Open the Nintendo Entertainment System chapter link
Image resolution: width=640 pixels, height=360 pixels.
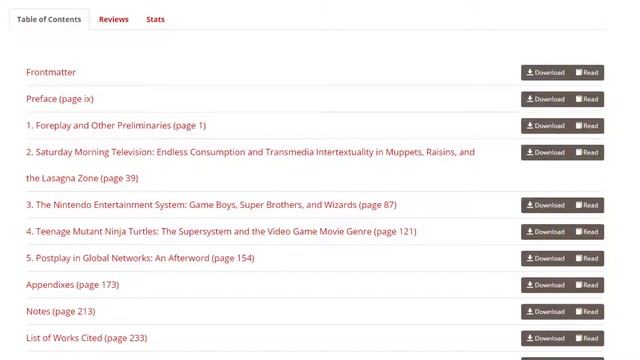[211, 205]
